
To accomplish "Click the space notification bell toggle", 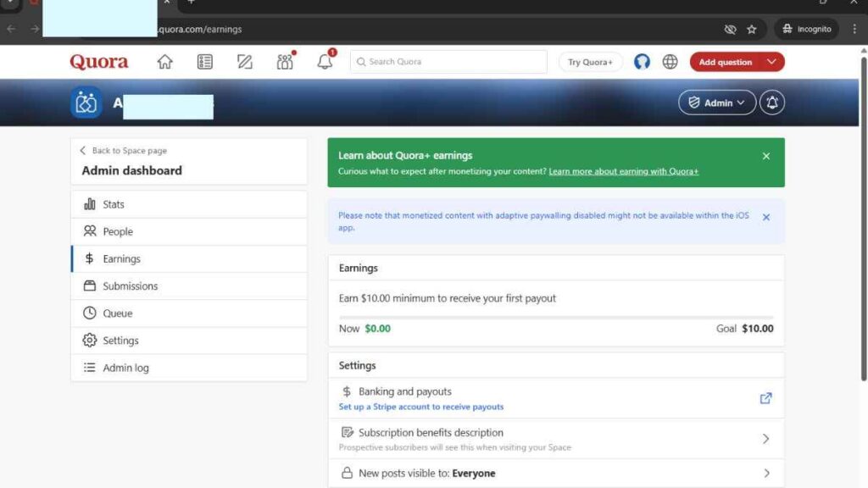I will point(771,103).
